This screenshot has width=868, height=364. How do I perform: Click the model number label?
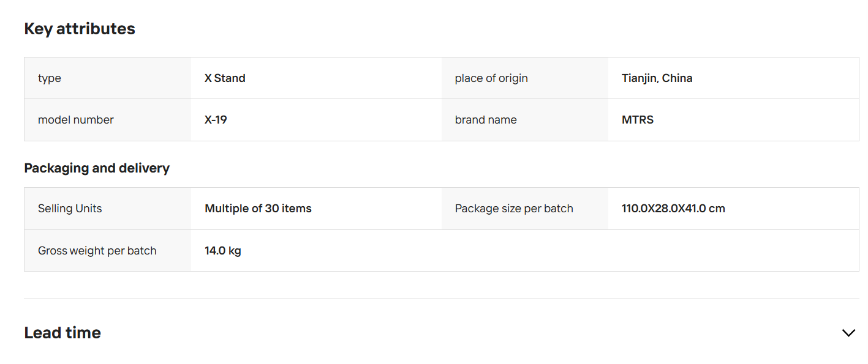(x=76, y=120)
